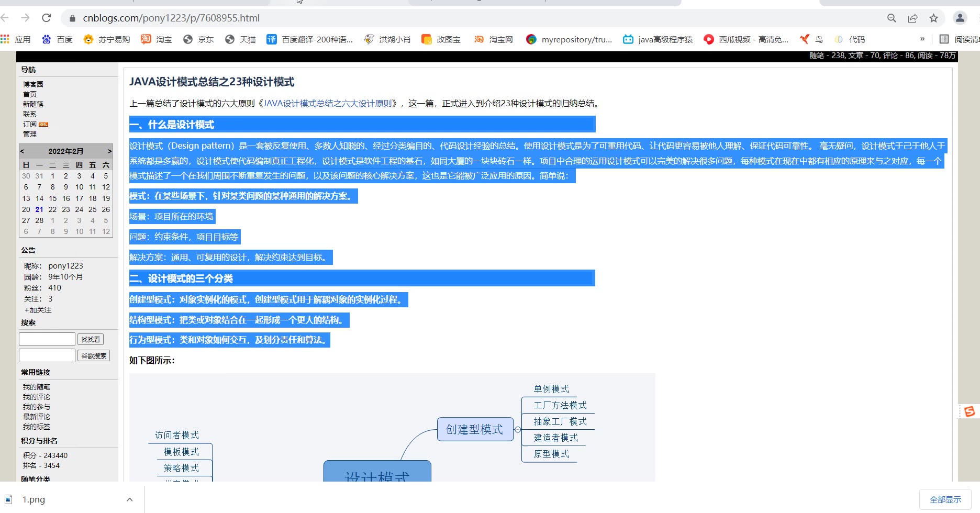Open the 苏宁易购 bookmark
980x513 pixels.
107,39
